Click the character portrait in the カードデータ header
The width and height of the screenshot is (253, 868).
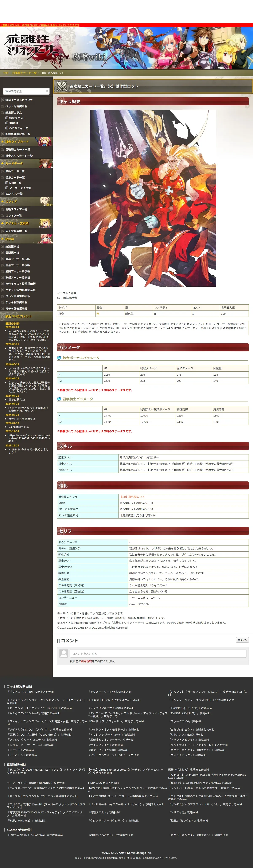[46, 163]
